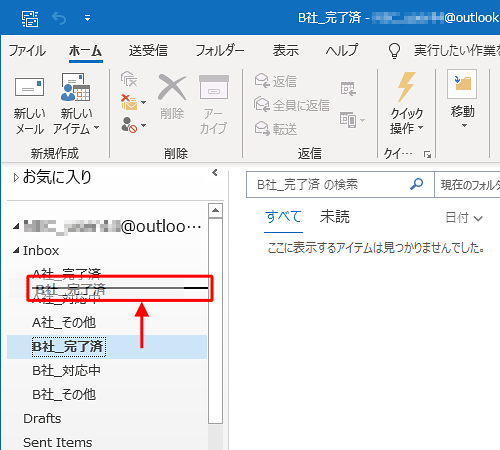Click the 返信 reply button
The height and width of the screenshot is (450, 500).
point(276,81)
